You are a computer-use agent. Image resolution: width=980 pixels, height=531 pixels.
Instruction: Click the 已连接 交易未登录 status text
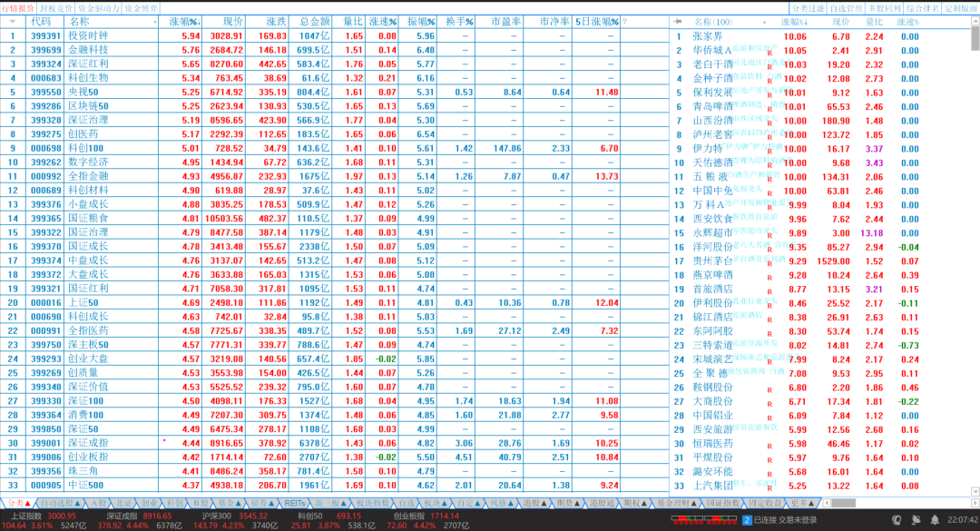click(x=785, y=520)
